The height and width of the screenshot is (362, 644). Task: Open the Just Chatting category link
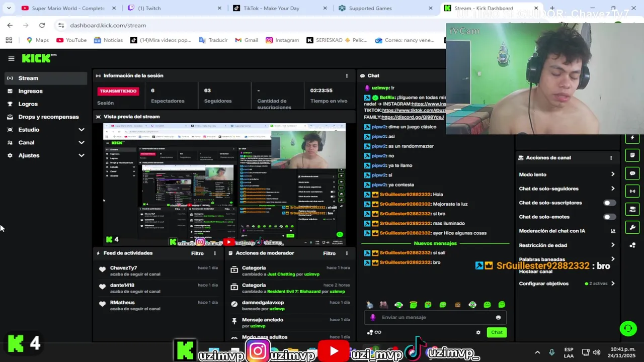coord(281,275)
